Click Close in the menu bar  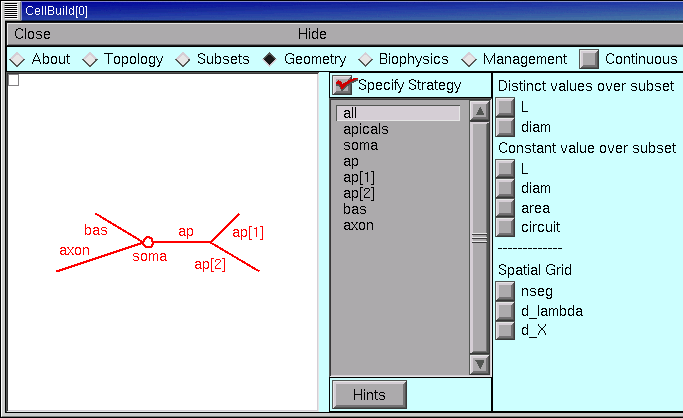tap(32, 34)
